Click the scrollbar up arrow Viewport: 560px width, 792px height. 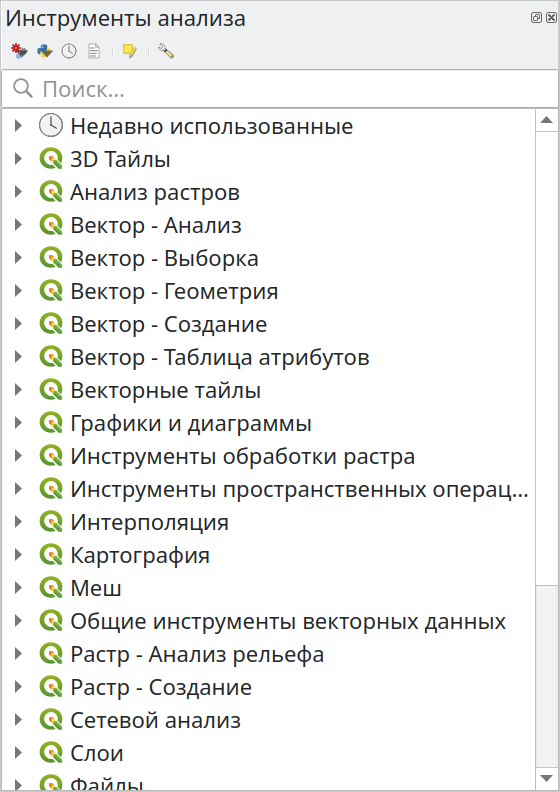pos(547,120)
